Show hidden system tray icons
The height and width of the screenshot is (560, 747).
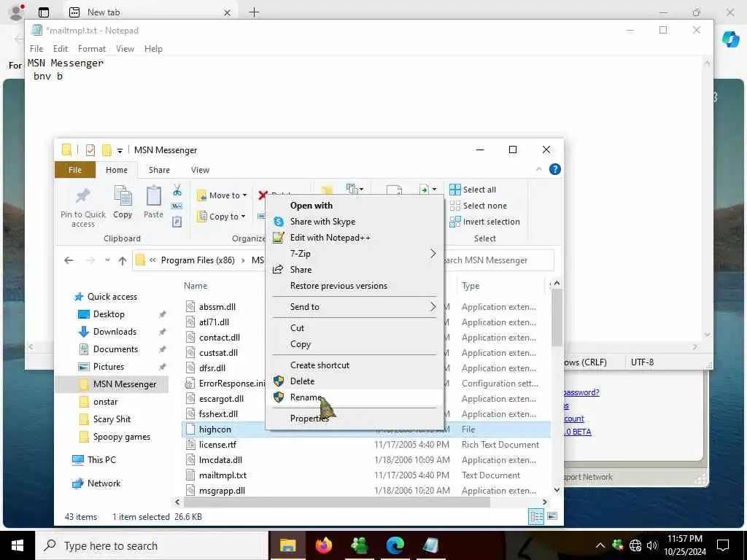tap(600, 545)
